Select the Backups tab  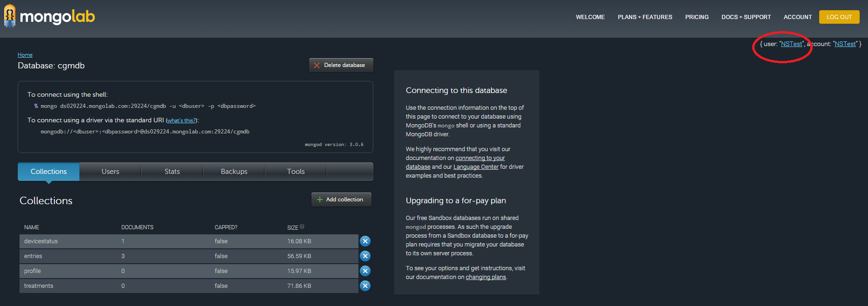tap(234, 172)
